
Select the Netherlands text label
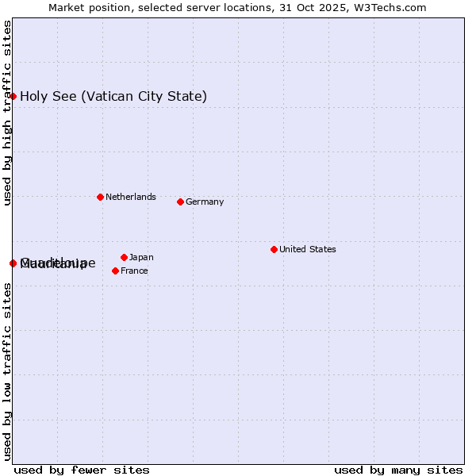click(130, 197)
